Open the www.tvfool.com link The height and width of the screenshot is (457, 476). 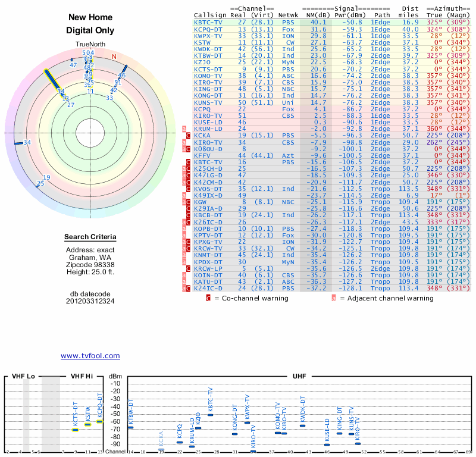pyautogui.click(x=90, y=356)
